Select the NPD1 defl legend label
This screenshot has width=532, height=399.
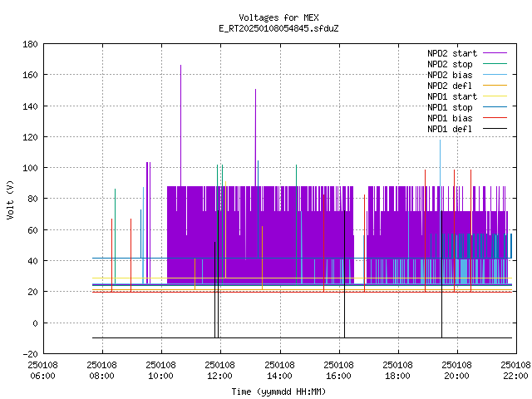point(450,129)
